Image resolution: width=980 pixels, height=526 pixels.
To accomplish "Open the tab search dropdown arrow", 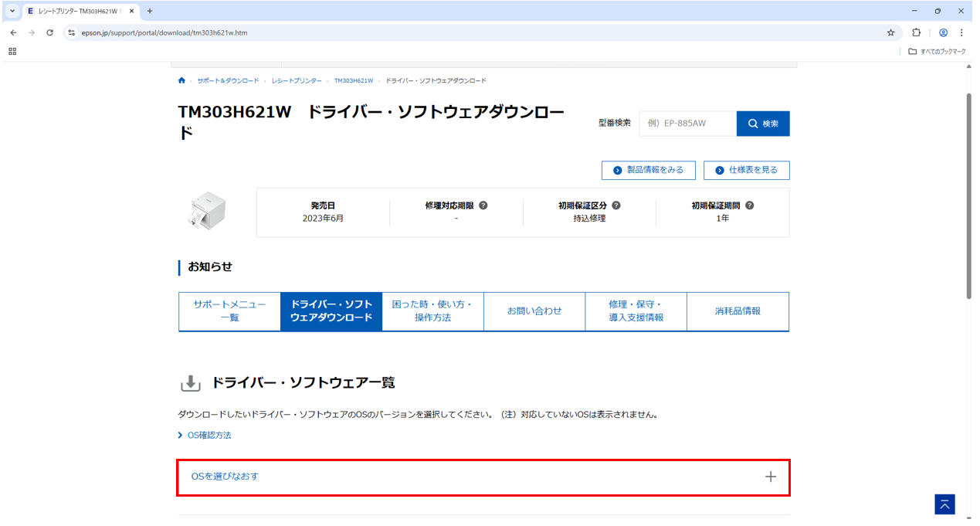I will pos(12,11).
